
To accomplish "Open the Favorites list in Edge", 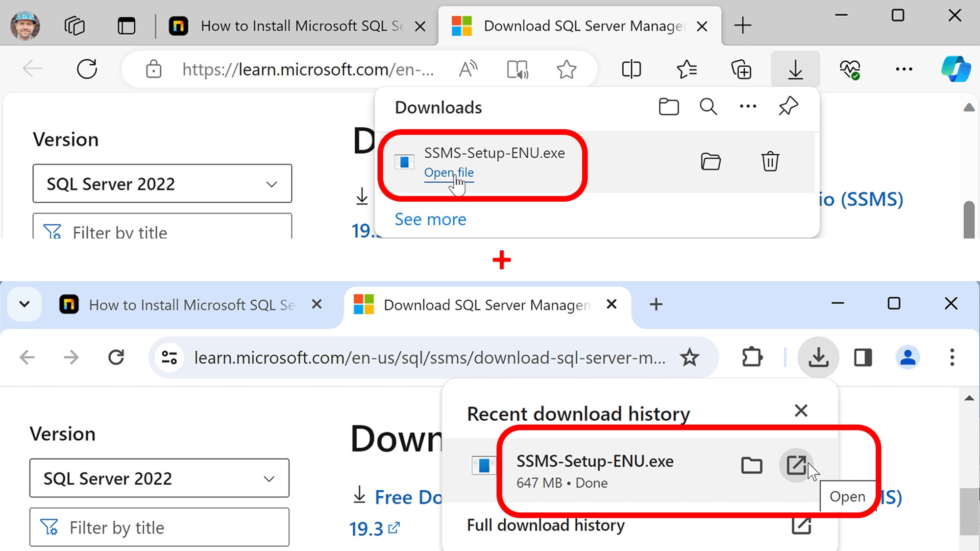I will click(x=686, y=69).
